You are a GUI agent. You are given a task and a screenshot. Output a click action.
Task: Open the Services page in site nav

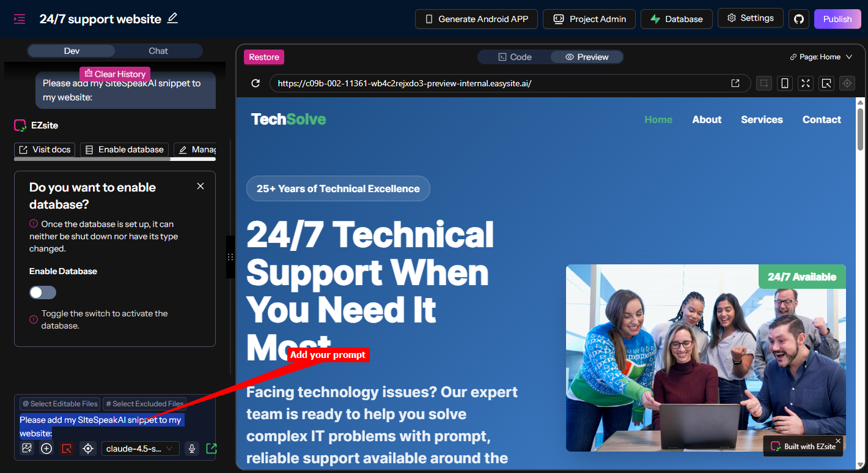pyautogui.click(x=762, y=119)
